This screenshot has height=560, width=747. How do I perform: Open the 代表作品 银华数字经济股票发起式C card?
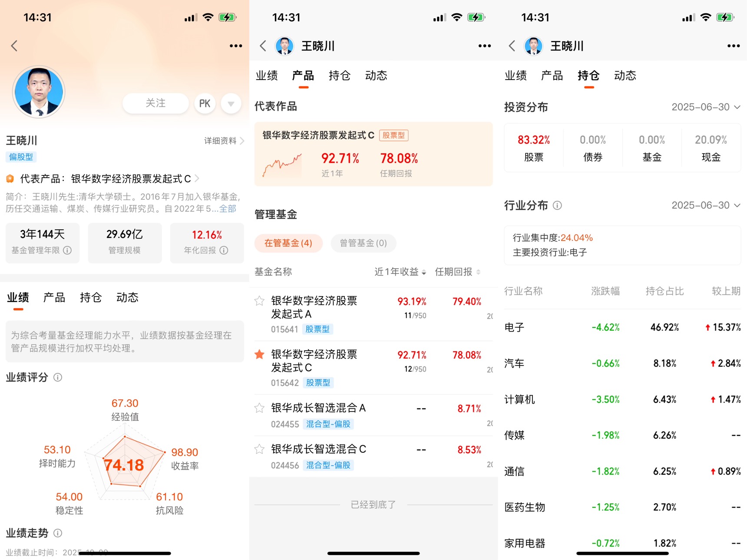(373, 154)
